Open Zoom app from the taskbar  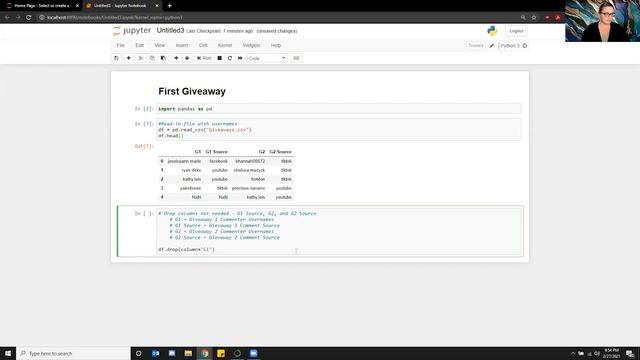[253, 353]
